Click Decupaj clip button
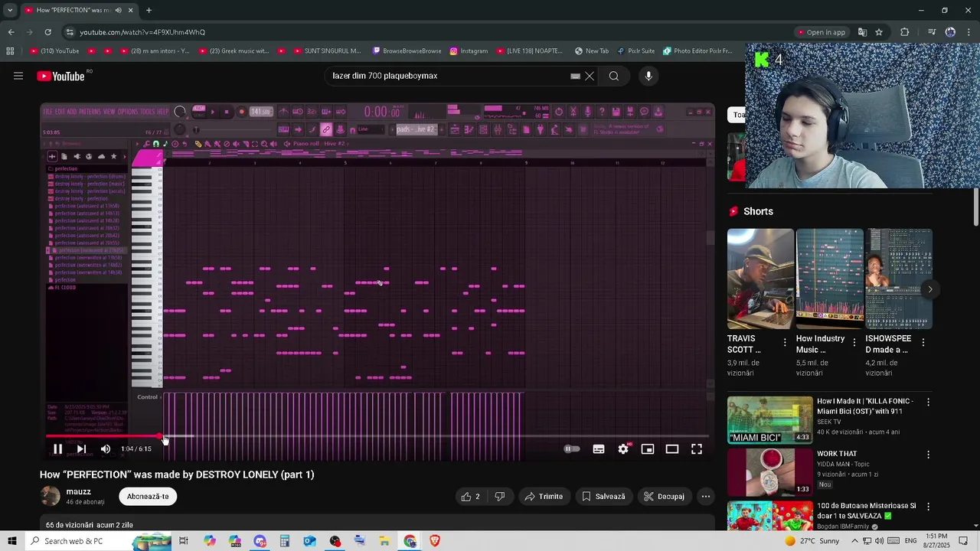980x551 pixels. click(x=664, y=497)
